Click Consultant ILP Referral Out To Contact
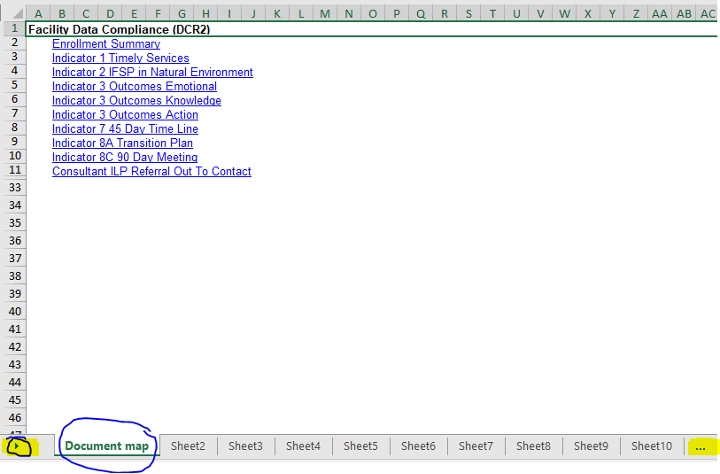This screenshot has height=474, width=720. [x=151, y=171]
